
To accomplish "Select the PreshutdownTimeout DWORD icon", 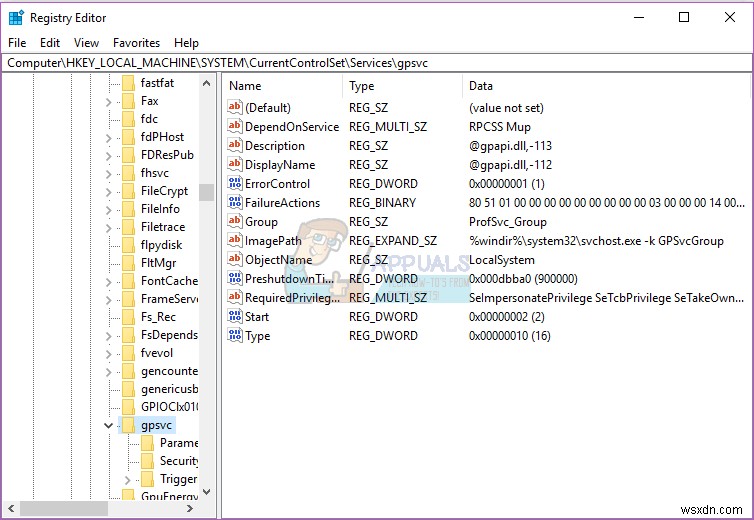I will (235, 279).
